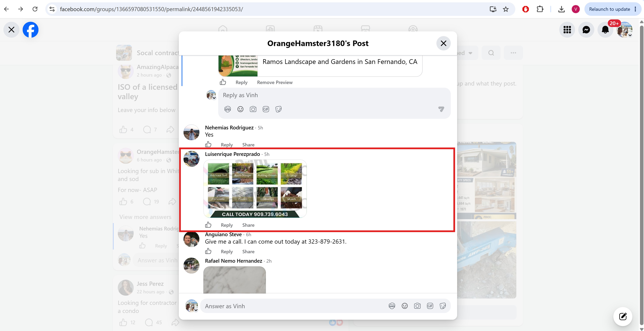Send the reply with arrow icon

click(x=441, y=109)
